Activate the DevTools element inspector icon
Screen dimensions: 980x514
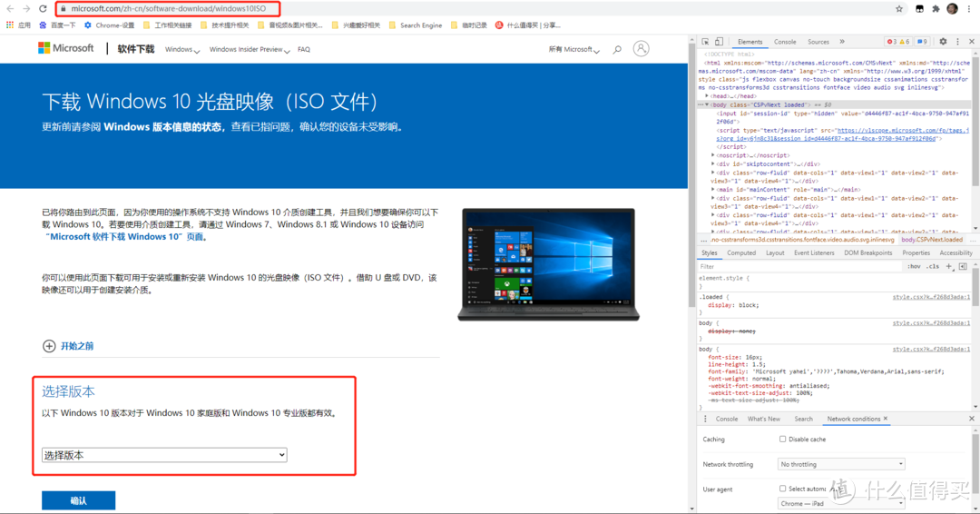coord(706,42)
